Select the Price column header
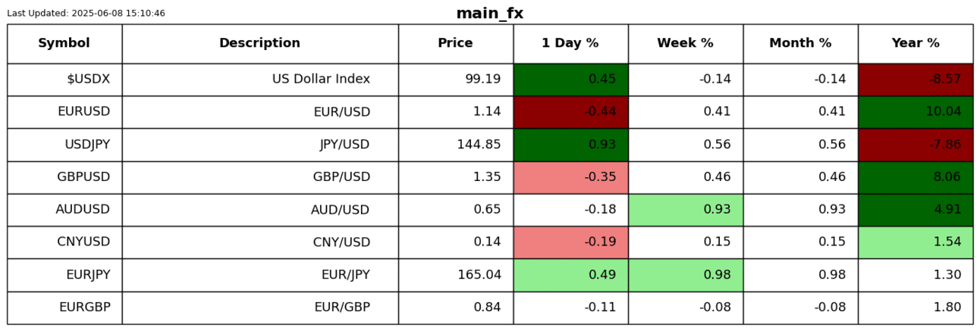This screenshot has width=980, height=331. (x=455, y=43)
